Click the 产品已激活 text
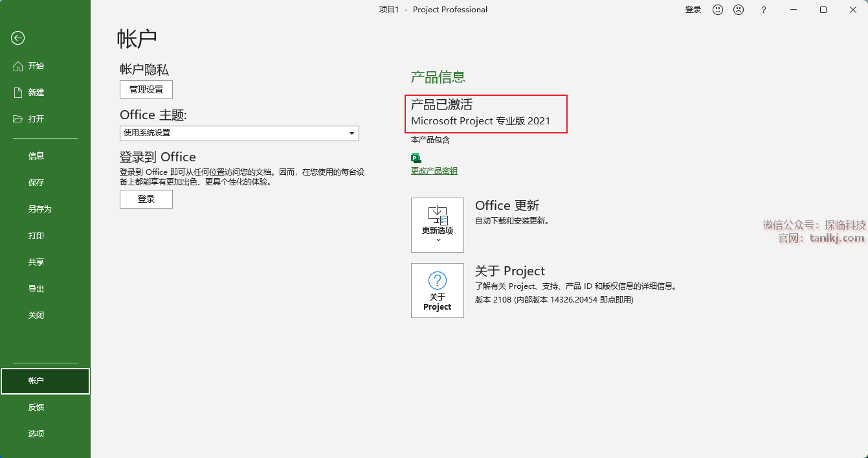This screenshot has width=868, height=458. [x=442, y=104]
